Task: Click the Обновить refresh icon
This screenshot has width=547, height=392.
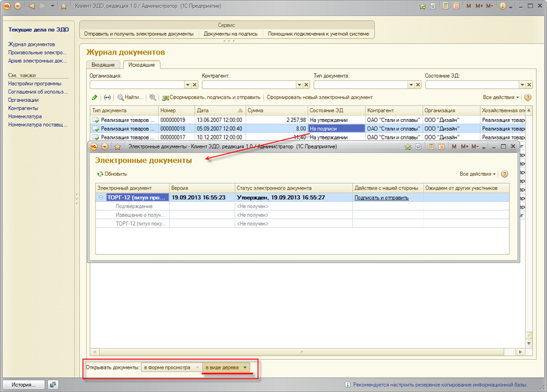Action: [x=101, y=174]
